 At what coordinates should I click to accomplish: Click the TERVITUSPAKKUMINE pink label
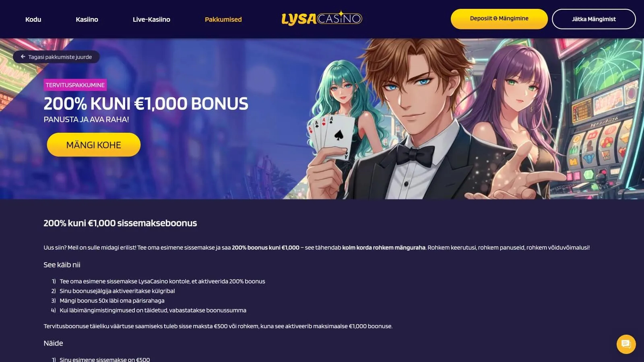[75, 85]
